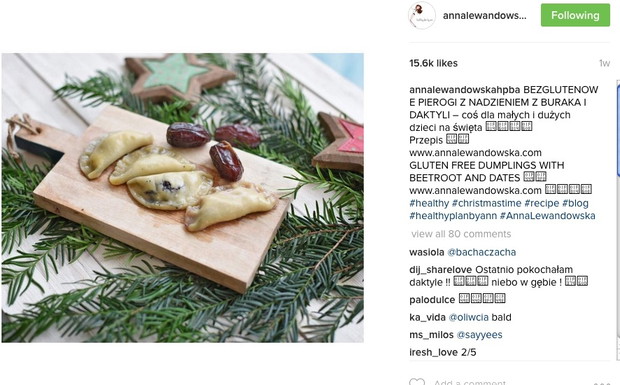Click the heart like icon
This screenshot has width=620, height=385.
coord(416,382)
